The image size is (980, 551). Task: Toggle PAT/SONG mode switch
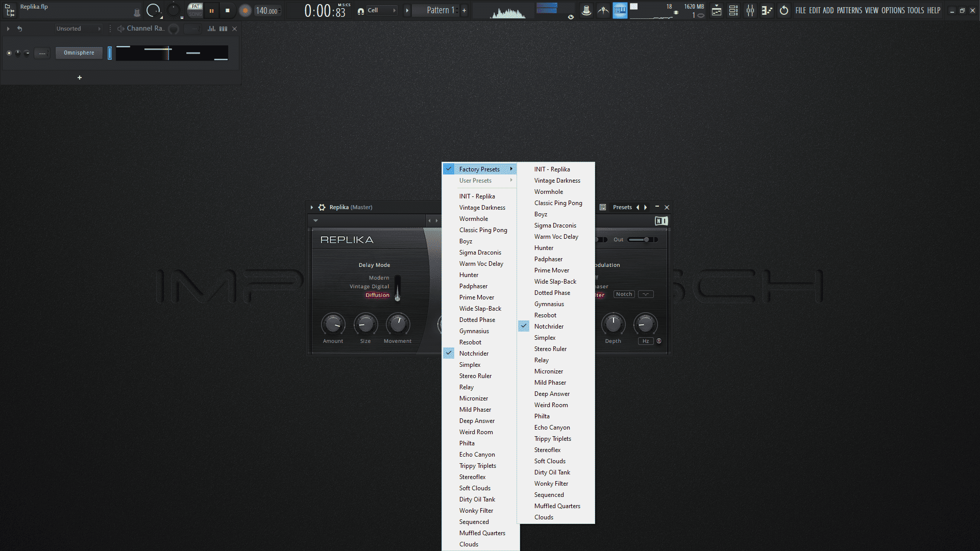[195, 10]
